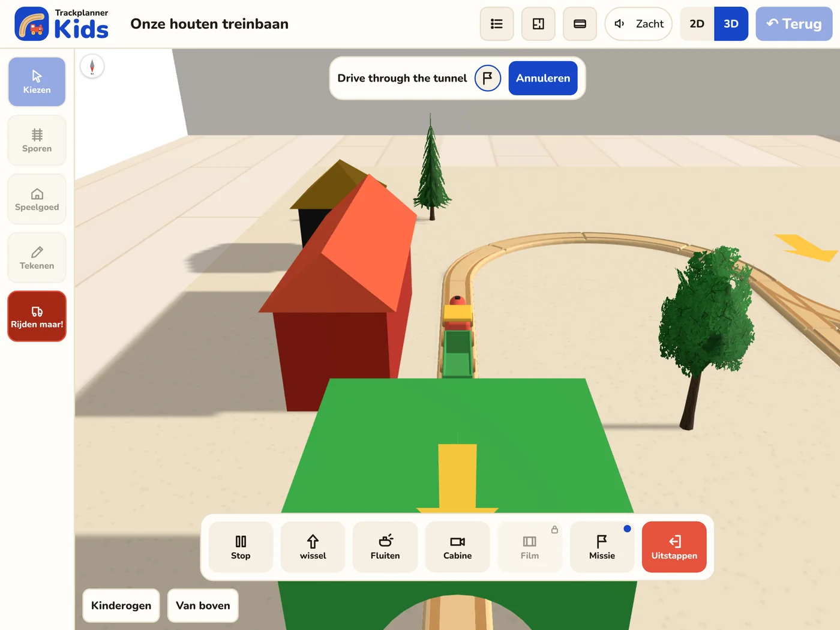Click the Rijden maar! drive button

[x=37, y=316]
